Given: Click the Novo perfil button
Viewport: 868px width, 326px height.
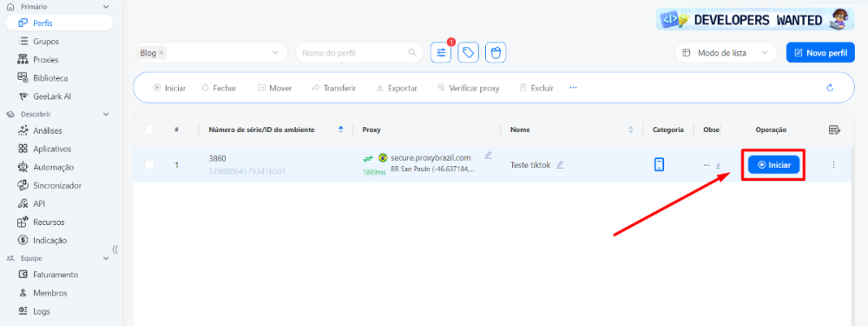Looking at the screenshot, I should click(820, 53).
